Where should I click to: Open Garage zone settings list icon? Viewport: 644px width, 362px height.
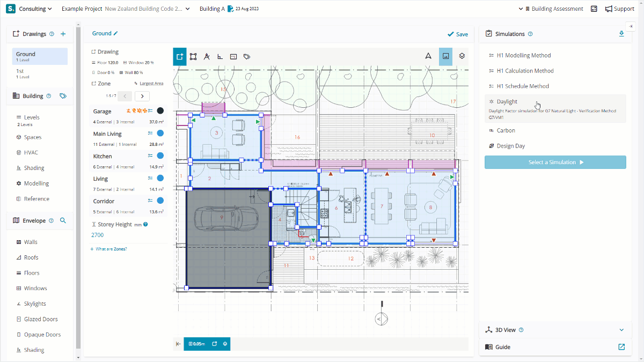pyautogui.click(x=151, y=110)
